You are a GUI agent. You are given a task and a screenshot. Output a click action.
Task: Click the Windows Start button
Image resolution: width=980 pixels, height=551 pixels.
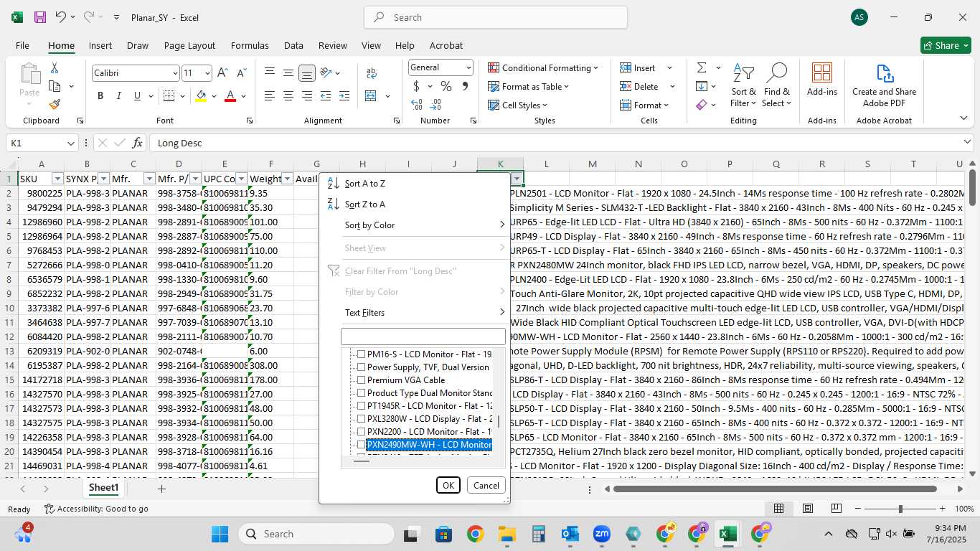point(220,534)
